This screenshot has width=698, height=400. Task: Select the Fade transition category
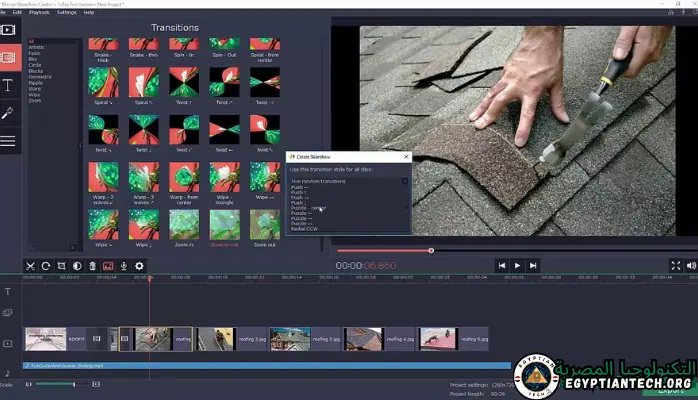pyautogui.click(x=36, y=53)
